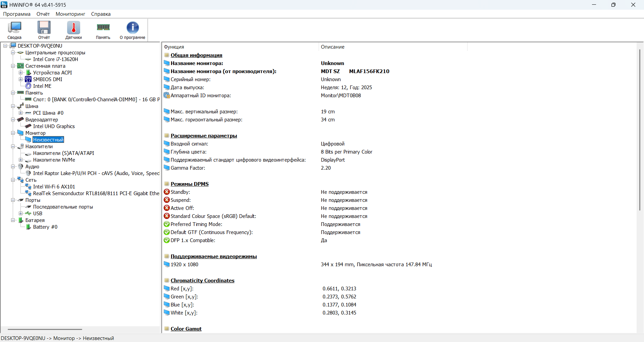Click the Аппаратный ID монитора gear icon
This screenshot has height=342, width=644.
pyautogui.click(x=167, y=95)
